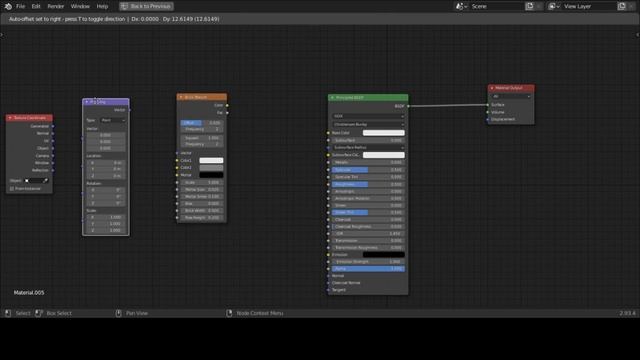Click the Volume input socket
640x360 pixels.
click(488, 112)
